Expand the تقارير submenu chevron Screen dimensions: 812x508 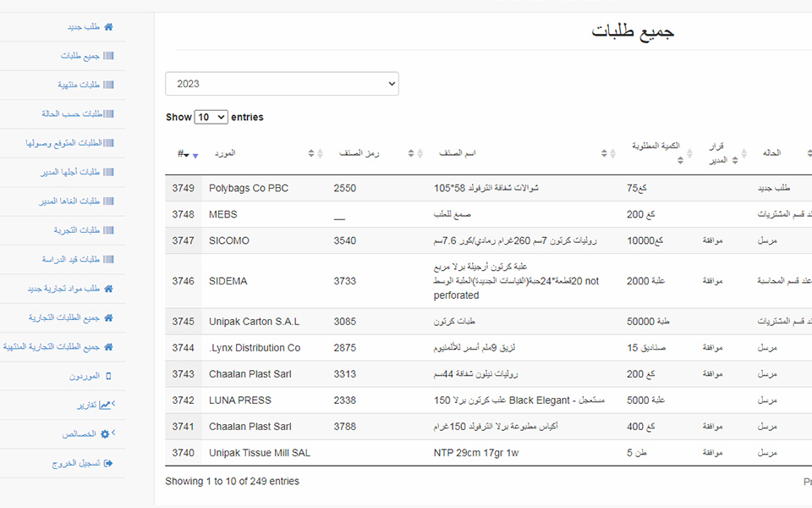(114, 405)
